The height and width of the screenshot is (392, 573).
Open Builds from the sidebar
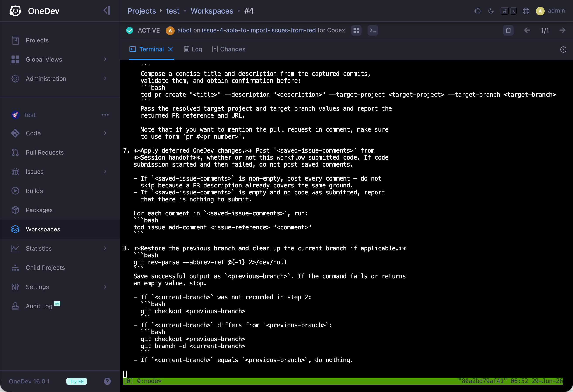(x=34, y=191)
